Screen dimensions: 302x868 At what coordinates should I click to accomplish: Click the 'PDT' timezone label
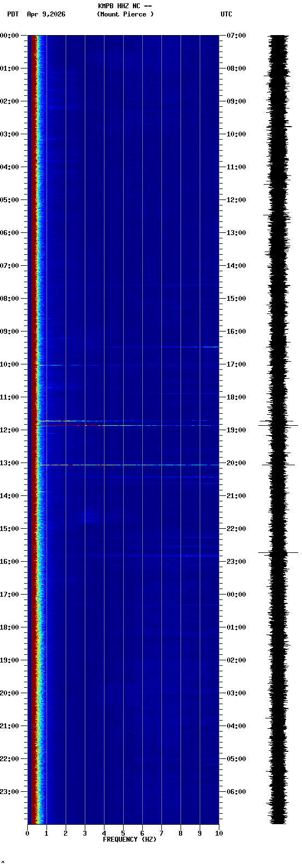point(13,14)
